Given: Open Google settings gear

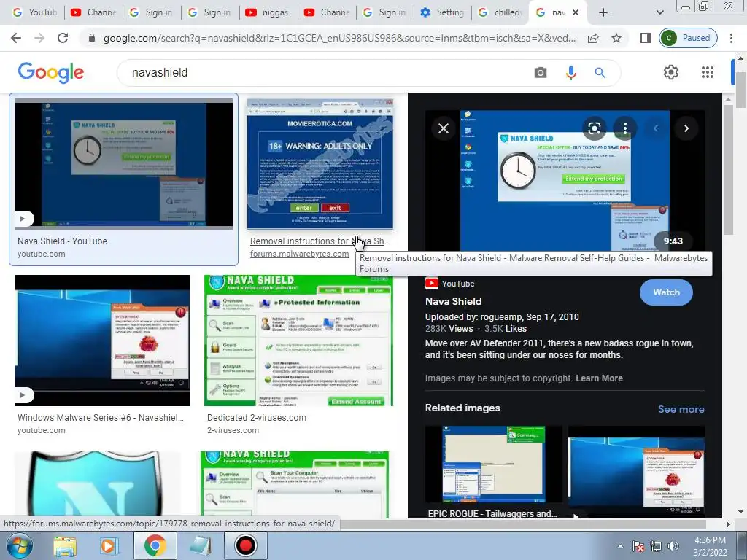Looking at the screenshot, I should pos(671,72).
